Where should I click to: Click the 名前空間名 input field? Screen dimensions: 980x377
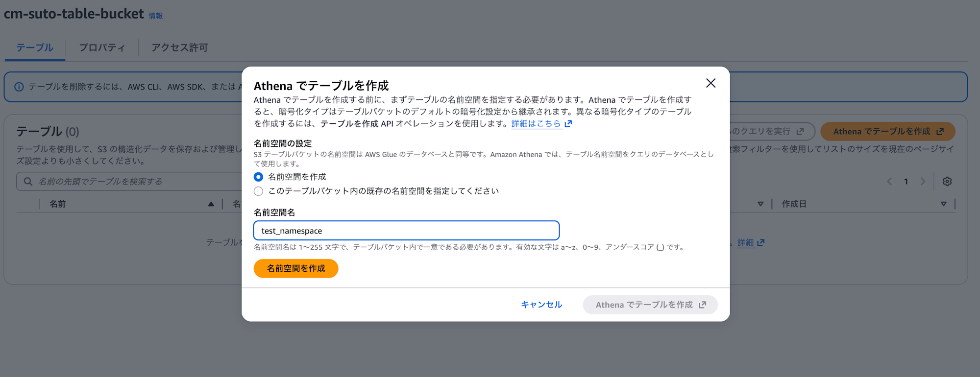point(406,231)
